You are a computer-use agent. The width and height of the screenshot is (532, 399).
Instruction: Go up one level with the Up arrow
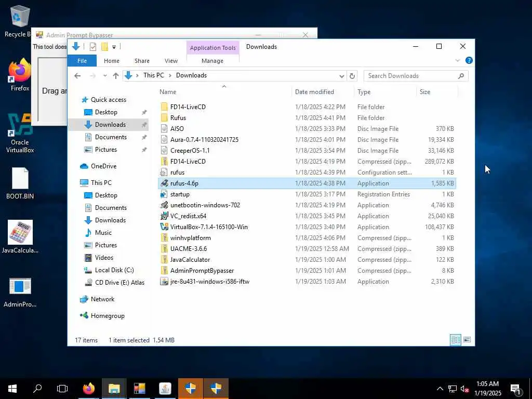(x=116, y=76)
